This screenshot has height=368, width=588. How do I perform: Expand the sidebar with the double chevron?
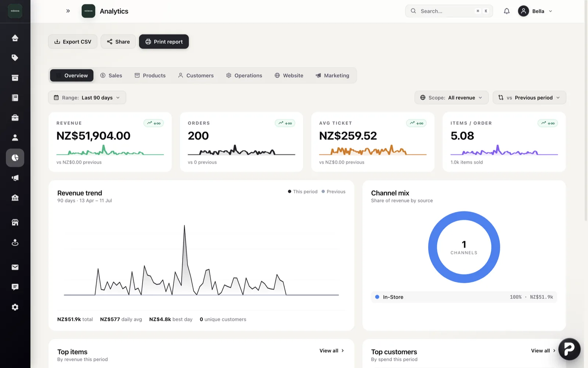coord(68,11)
